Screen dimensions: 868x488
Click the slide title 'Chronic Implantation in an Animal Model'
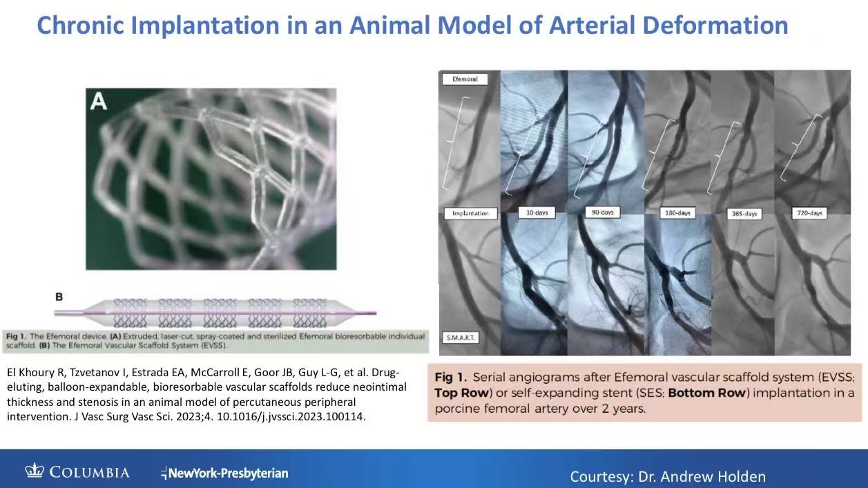[x=412, y=26]
